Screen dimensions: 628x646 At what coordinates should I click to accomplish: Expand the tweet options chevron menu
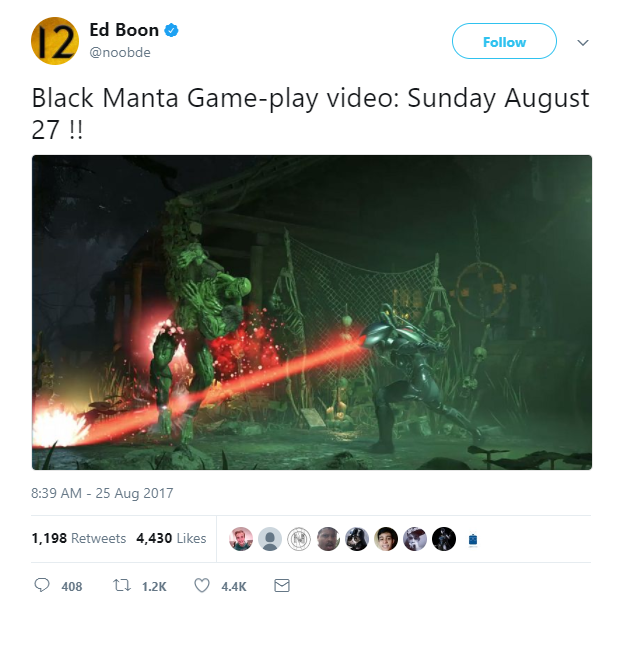(x=583, y=42)
